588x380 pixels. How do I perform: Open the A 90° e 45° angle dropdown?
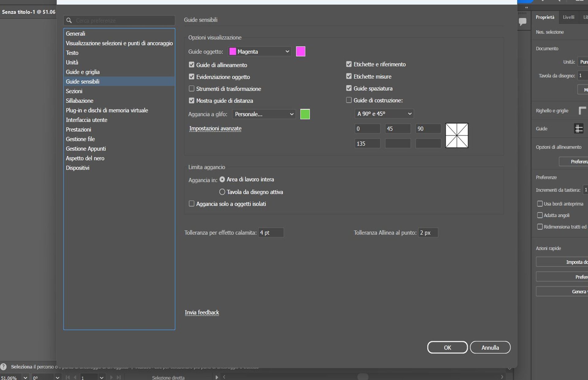(384, 114)
